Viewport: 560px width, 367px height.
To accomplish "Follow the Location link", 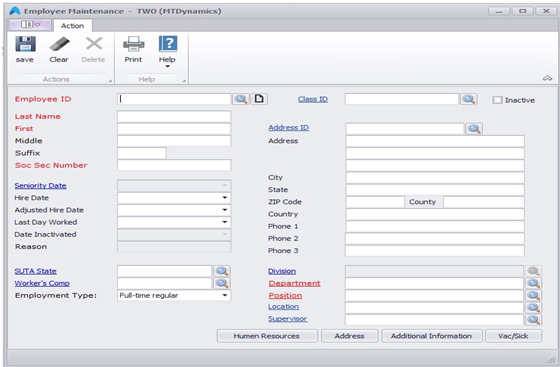I will pos(284,307).
